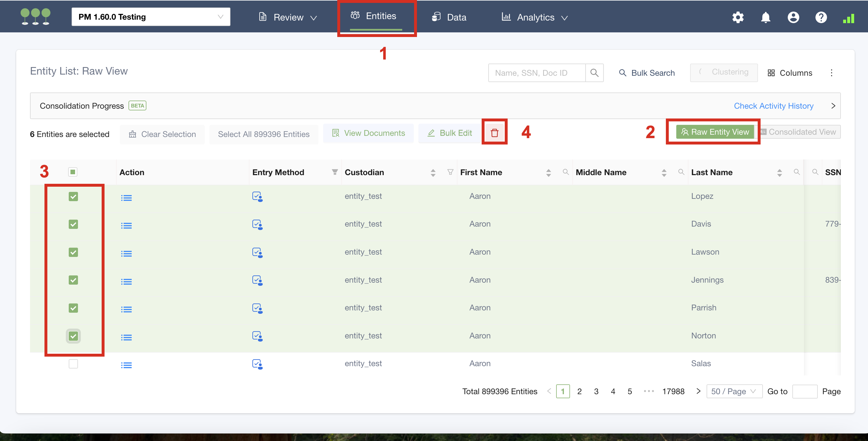Open the settings gear icon
This screenshot has width=868, height=441.
click(737, 17)
